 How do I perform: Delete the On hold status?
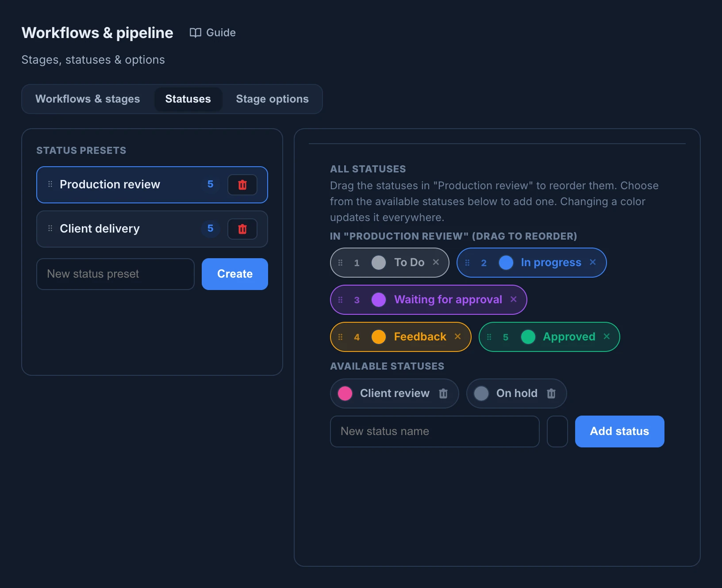pos(551,393)
